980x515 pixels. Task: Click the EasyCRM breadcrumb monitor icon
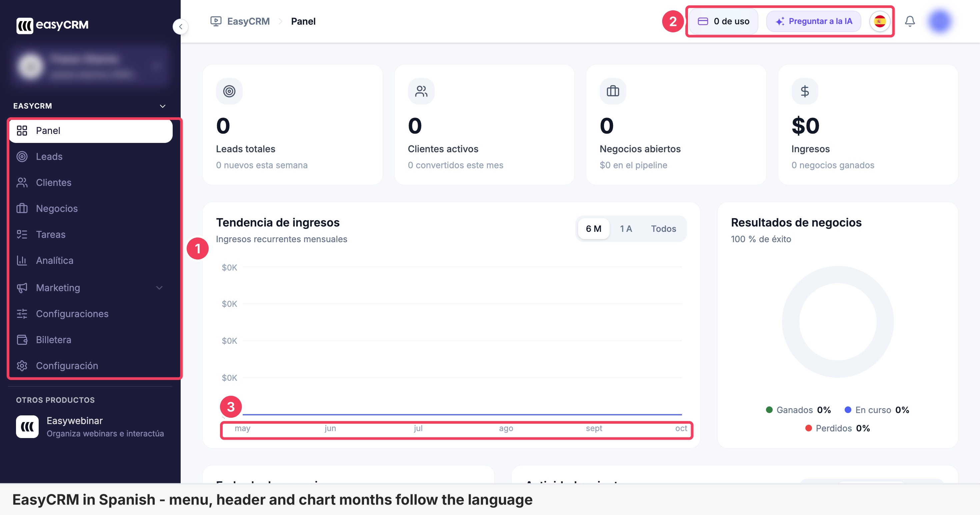[x=216, y=21]
